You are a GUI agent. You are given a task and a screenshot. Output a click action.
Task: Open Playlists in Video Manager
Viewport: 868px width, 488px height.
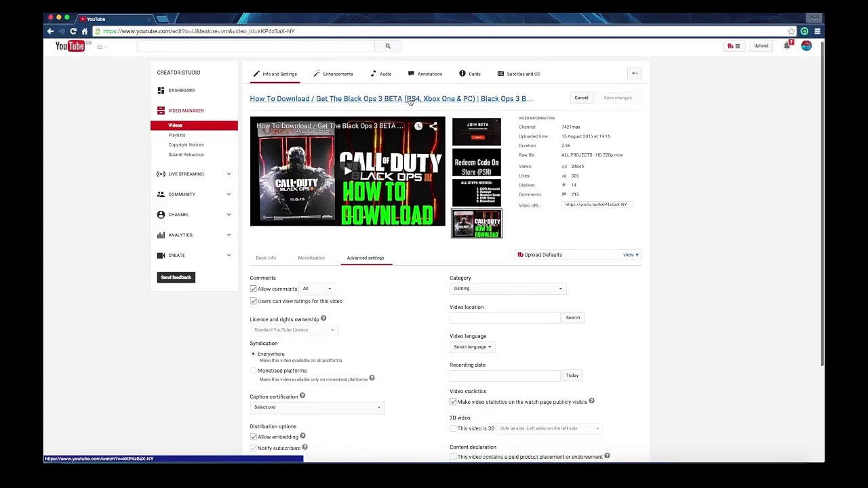point(177,135)
